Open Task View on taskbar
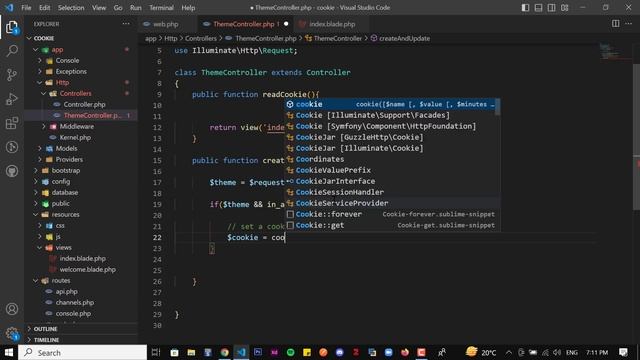 [x=156, y=352]
